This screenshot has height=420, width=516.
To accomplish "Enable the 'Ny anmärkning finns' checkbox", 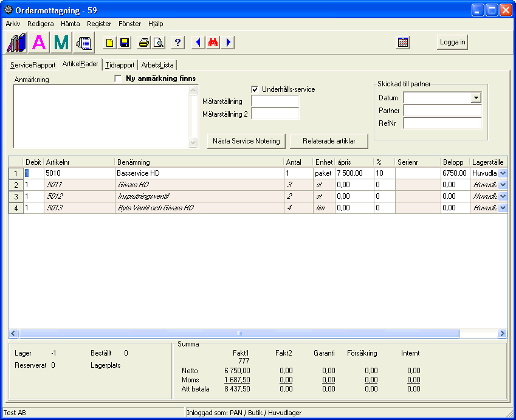I will coord(118,78).
